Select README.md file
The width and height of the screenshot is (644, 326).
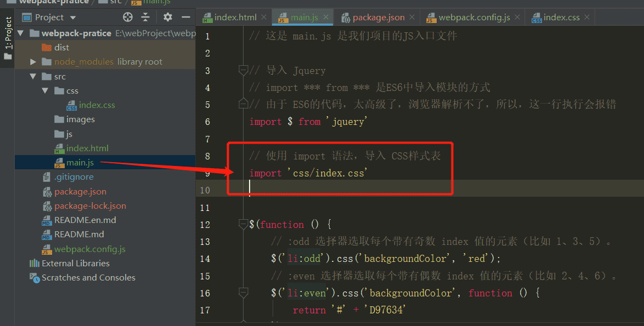(x=73, y=235)
